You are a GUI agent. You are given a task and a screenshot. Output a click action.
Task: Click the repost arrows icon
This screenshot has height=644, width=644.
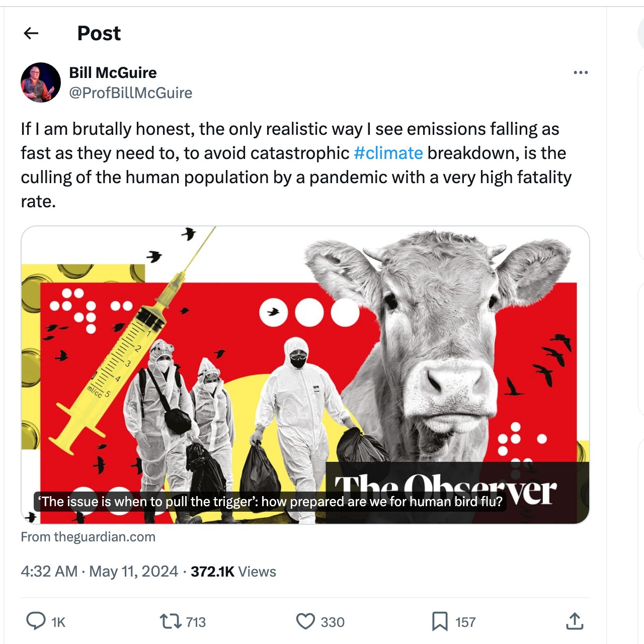click(x=171, y=621)
